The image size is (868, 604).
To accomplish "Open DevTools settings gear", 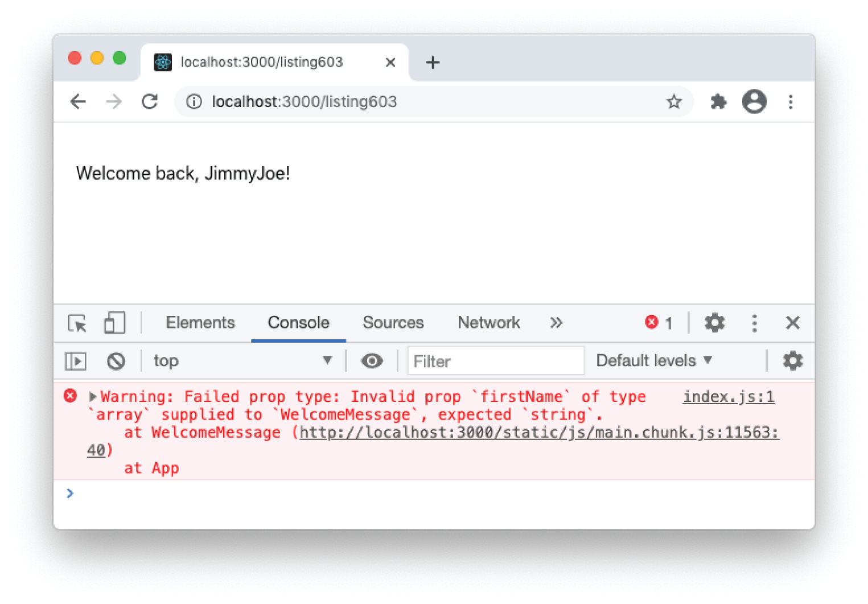I will 714,323.
